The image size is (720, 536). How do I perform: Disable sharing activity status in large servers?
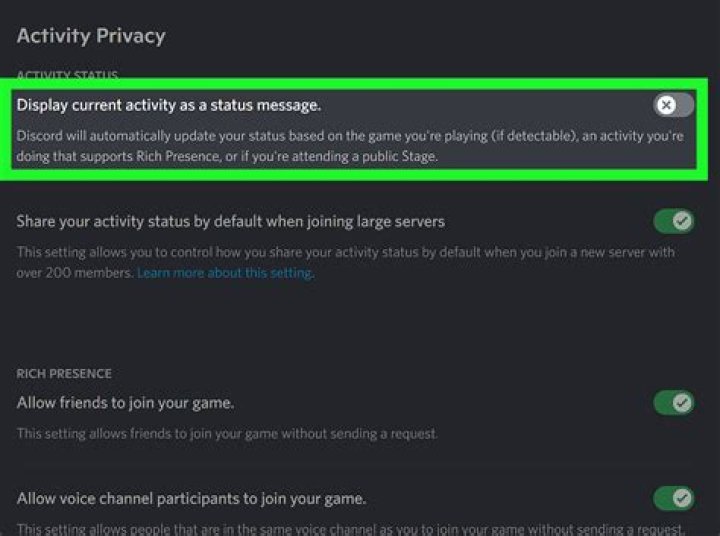(x=673, y=221)
